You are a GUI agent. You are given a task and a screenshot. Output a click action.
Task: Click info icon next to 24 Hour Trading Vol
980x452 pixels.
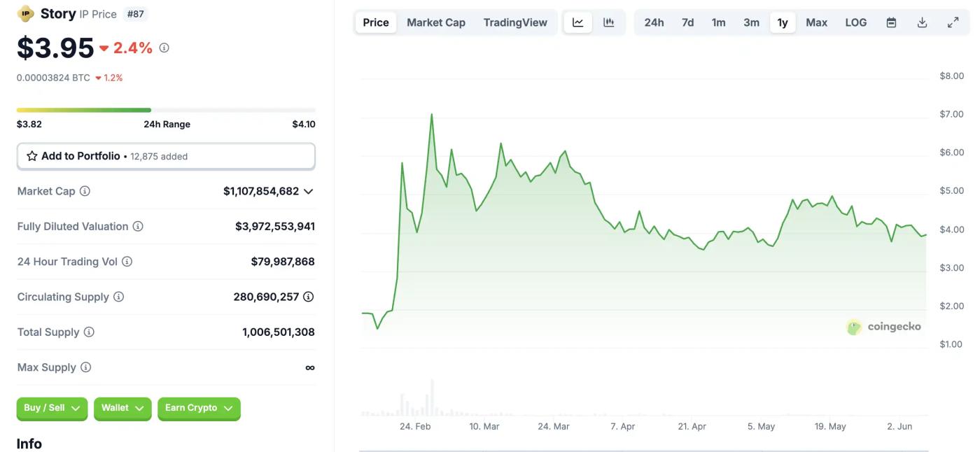pyautogui.click(x=127, y=262)
